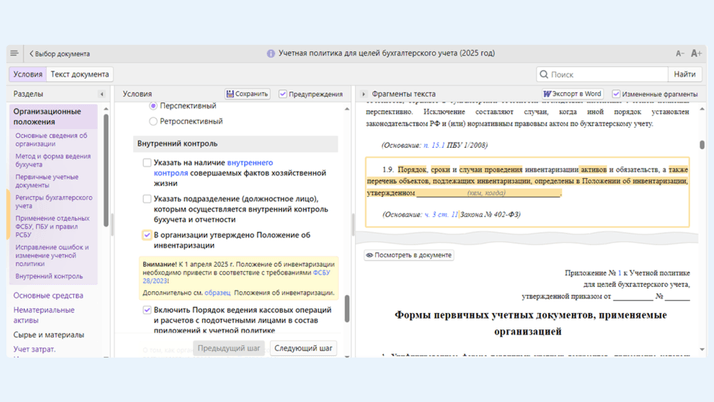Click the Поиск search field
714x402 pixels.
point(605,74)
